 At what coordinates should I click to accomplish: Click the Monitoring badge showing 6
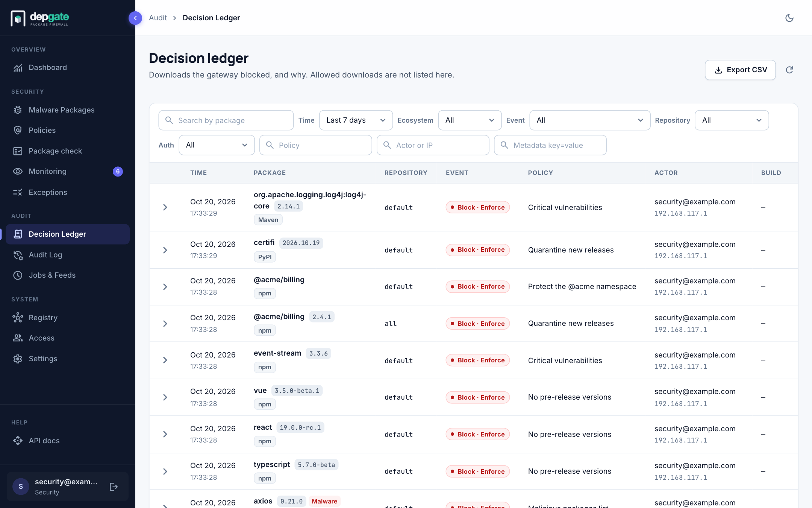click(118, 171)
